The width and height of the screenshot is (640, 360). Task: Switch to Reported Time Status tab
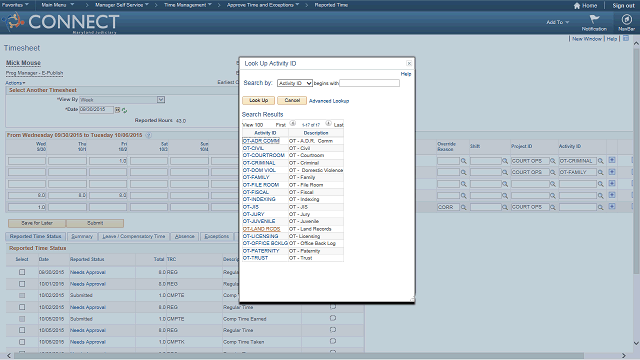[36, 236]
